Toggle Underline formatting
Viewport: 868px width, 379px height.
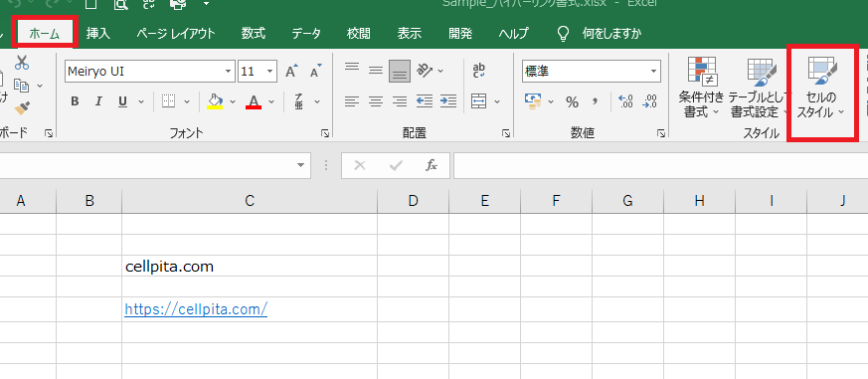click(x=123, y=101)
